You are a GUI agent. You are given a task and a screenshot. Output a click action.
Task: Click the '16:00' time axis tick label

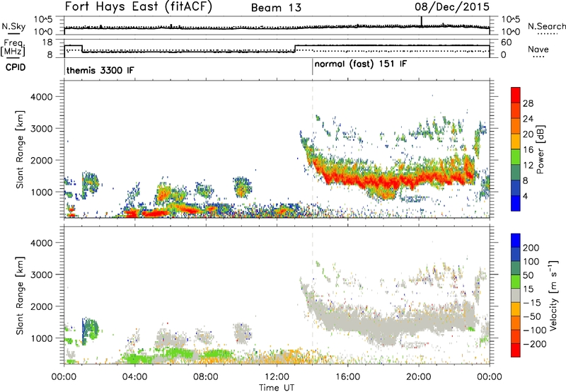(x=347, y=377)
